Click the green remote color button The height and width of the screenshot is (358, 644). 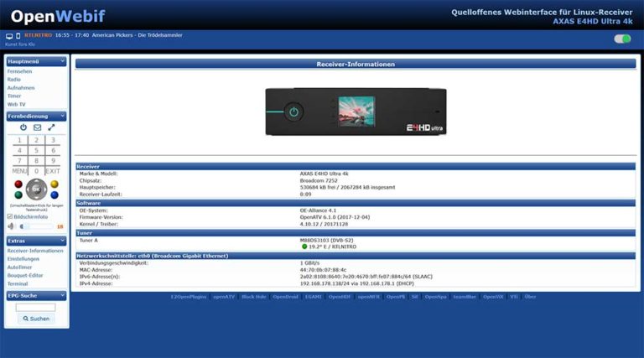(x=18, y=195)
